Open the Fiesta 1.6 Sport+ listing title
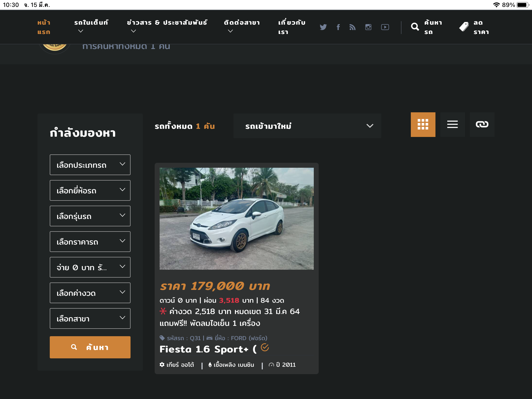Screen dimensions: 532x399 click(208, 349)
